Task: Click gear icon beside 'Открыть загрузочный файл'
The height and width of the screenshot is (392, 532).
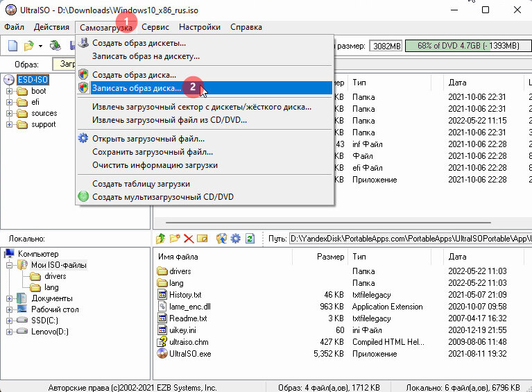Action: (x=83, y=139)
